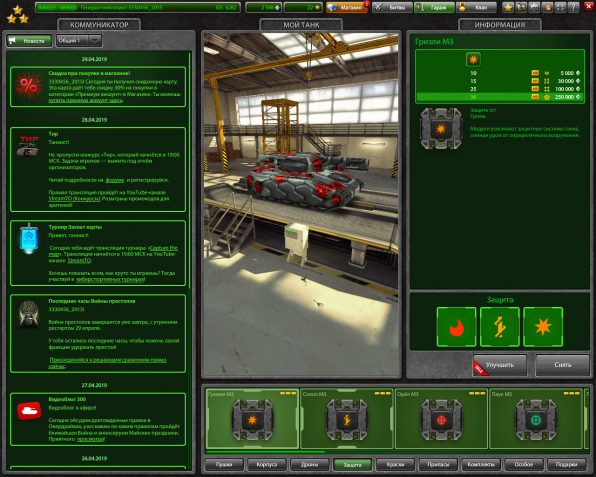Open the friends list icon
The height and width of the screenshot is (477, 596).
tap(521, 7)
